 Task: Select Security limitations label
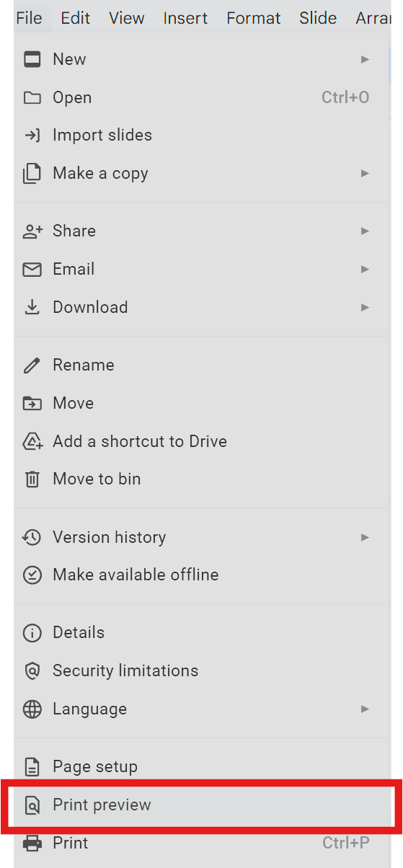[x=125, y=670]
